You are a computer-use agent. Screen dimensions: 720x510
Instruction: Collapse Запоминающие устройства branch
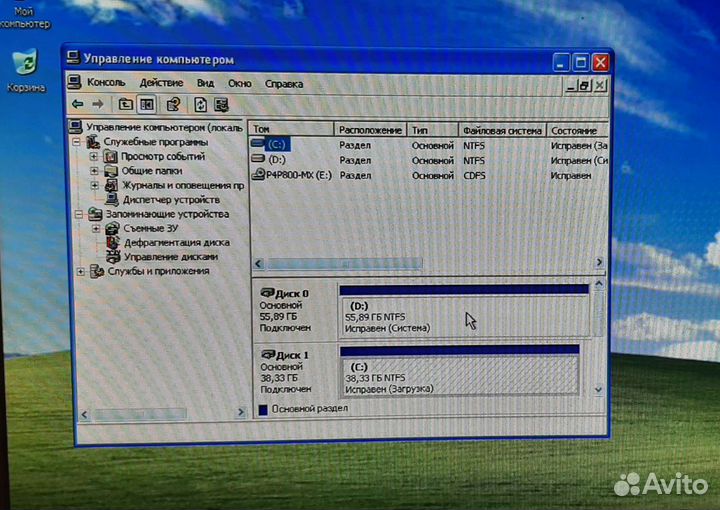[x=79, y=214]
